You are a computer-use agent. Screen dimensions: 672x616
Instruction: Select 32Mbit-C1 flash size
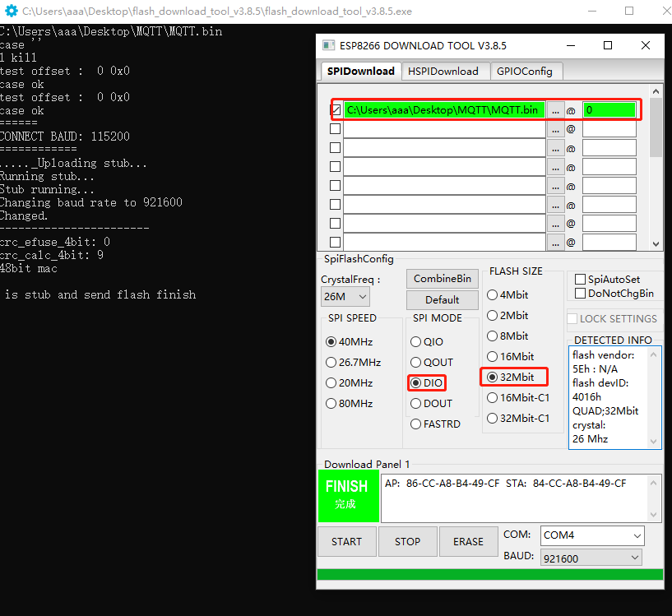click(x=518, y=419)
